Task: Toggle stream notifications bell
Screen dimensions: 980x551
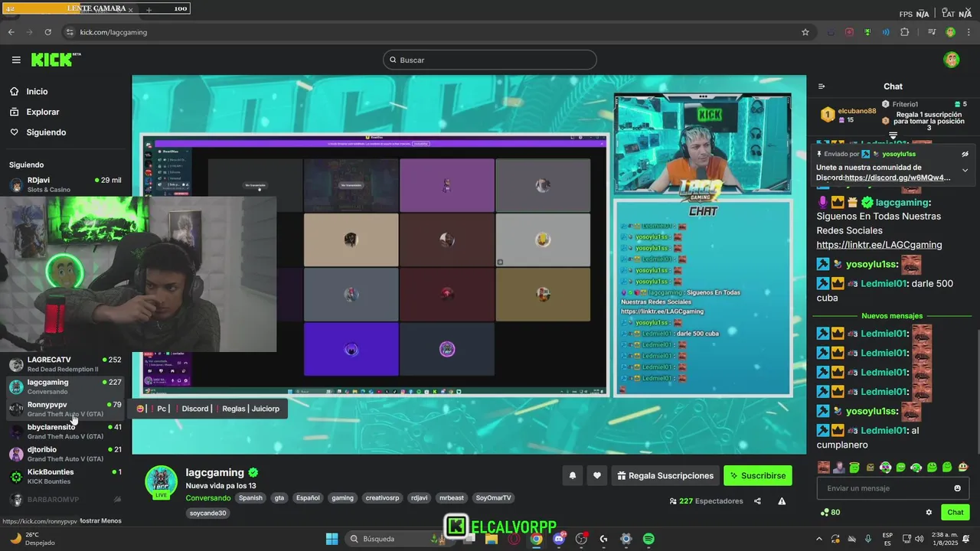Action: click(572, 476)
